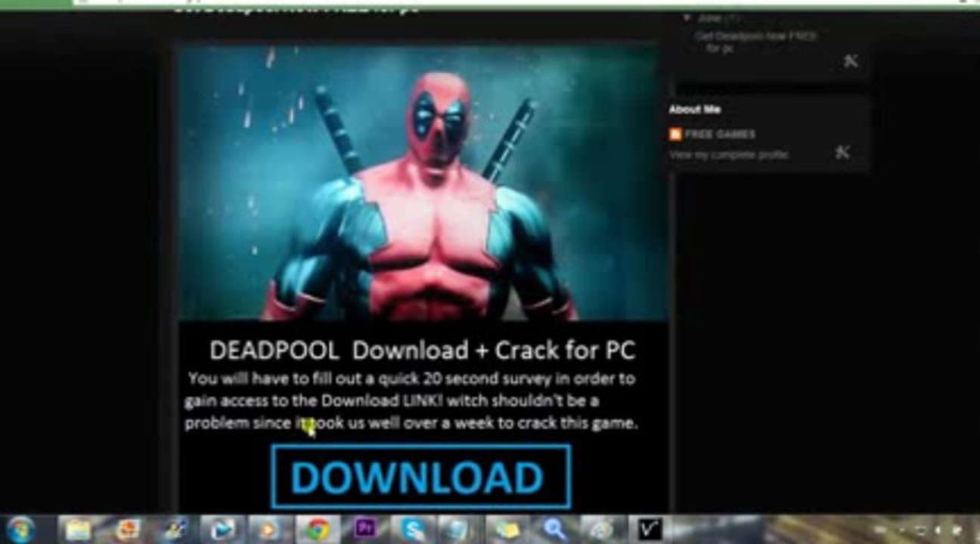Image resolution: width=980 pixels, height=544 pixels.
Task: Click the orange Blogger icon beside FREE GAMES
Action: [675, 134]
